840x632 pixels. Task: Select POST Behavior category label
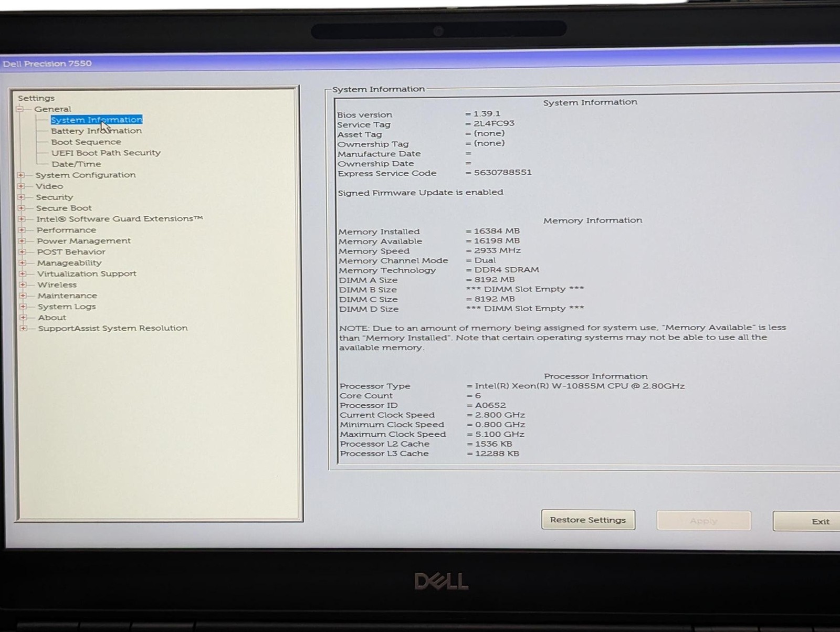tap(71, 252)
